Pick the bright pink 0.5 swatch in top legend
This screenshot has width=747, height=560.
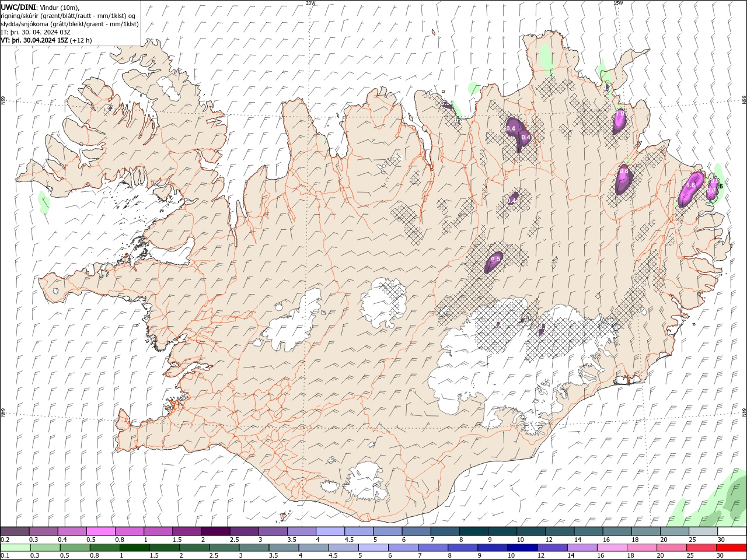point(100,531)
